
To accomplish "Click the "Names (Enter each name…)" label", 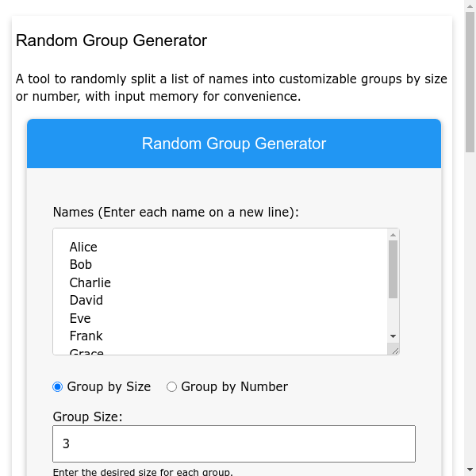I will tap(175, 213).
